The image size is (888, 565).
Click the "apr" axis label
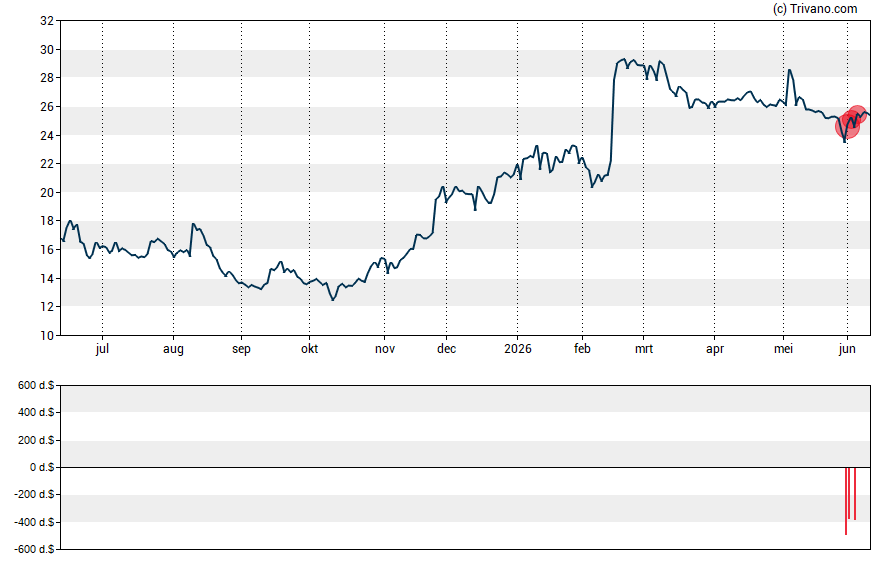pyautogui.click(x=715, y=349)
